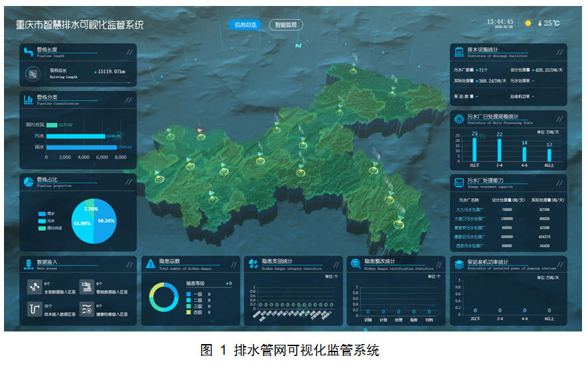Viewport: 588px width, 370px height.
Task: Click the 隐患总数 warning triangle icon
Action: pos(151,264)
